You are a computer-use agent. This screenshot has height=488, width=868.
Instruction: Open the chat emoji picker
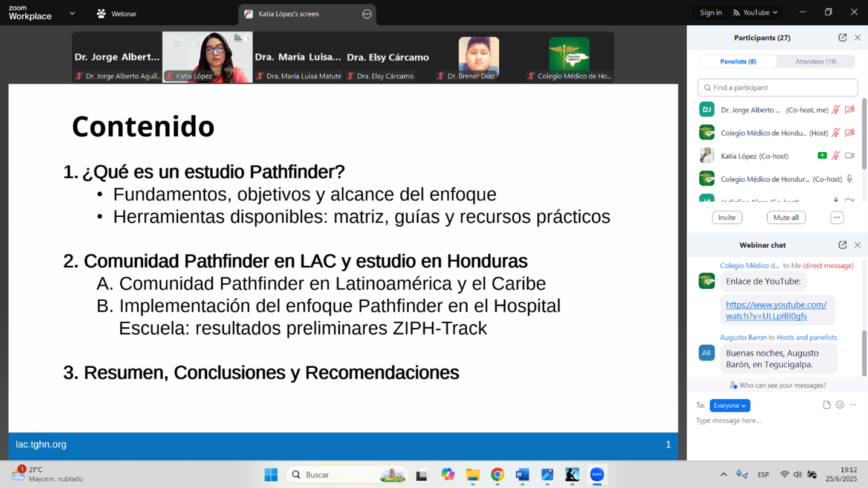[x=840, y=405]
